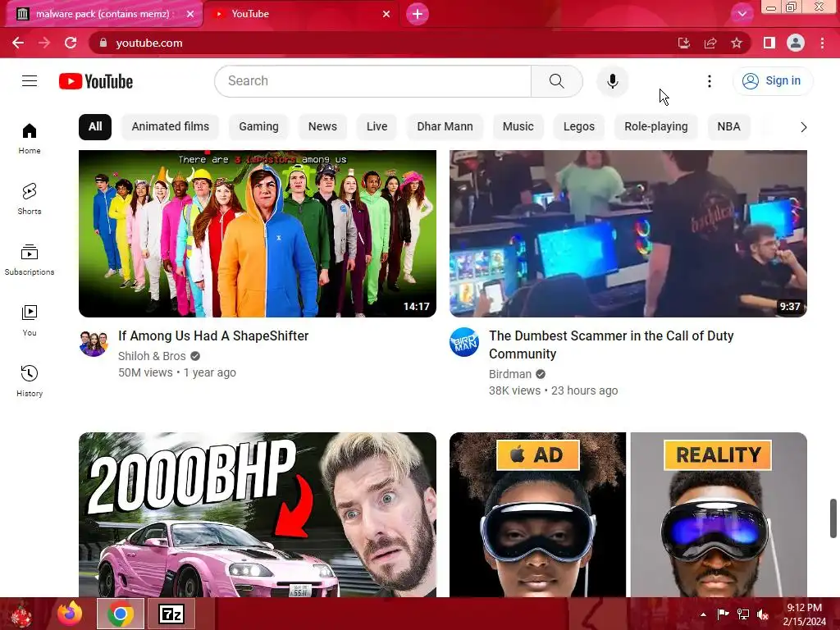Open the Start button on the taskbar
Viewport: 840px width, 630px height.
[x=22, y=614]
